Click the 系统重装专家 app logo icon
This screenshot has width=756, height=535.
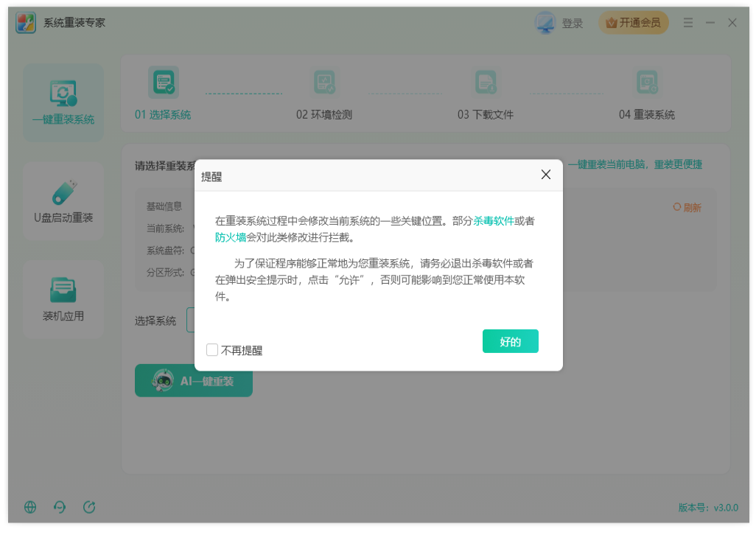[x=26, y=23]
